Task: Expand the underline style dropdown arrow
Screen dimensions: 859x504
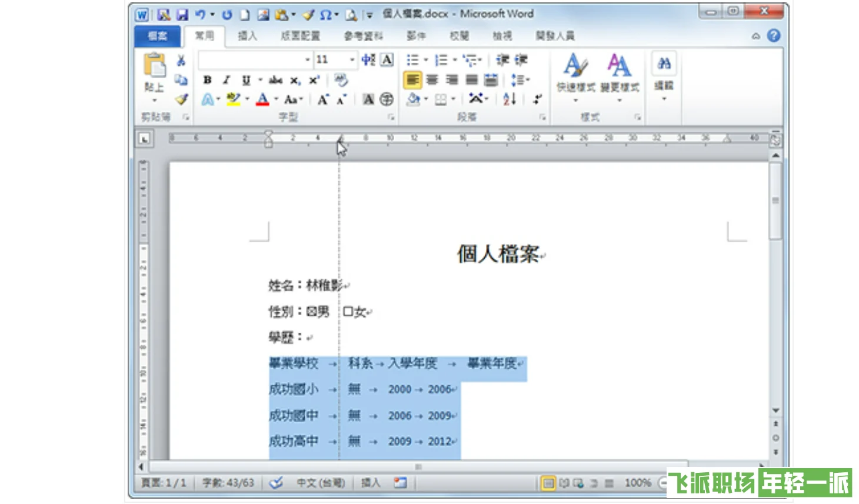Action: click(260, 80)
